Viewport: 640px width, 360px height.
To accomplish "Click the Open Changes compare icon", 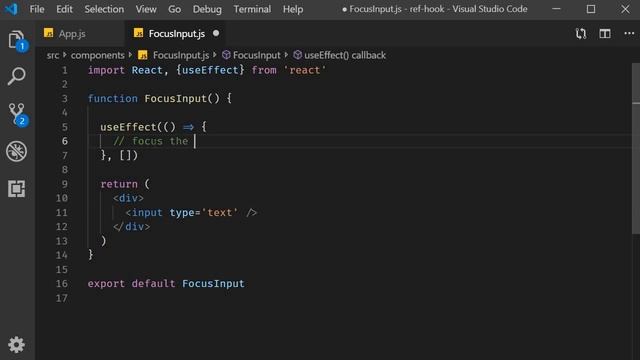I will pos(581,34).
